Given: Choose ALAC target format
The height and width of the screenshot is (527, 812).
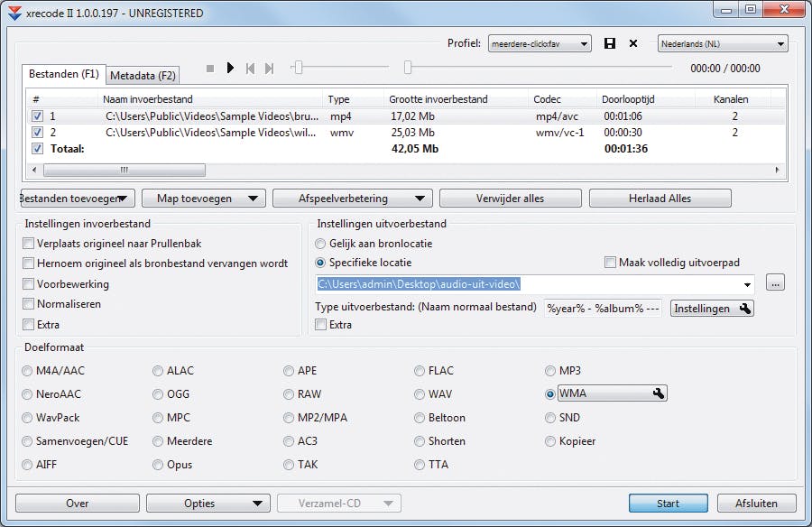Looking at the screenshot, I should 158,371.
